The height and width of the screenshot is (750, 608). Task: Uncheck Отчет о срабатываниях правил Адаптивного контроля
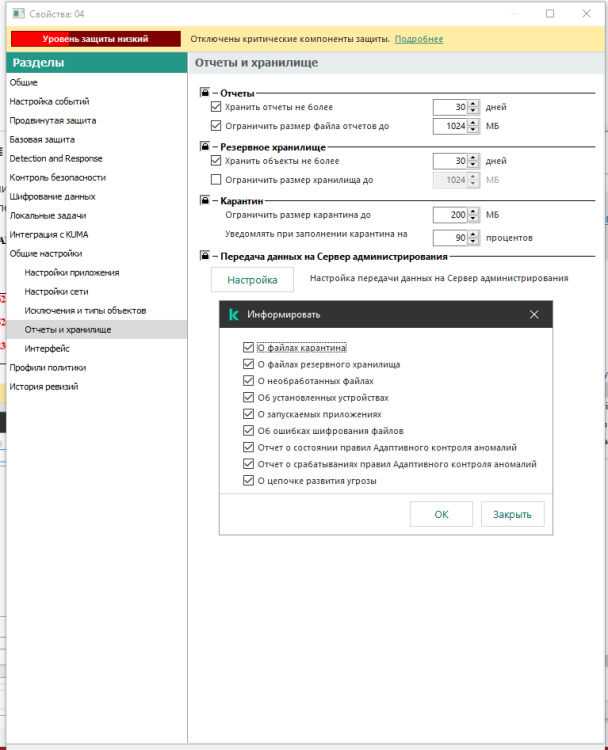click(x=248, y=463)
